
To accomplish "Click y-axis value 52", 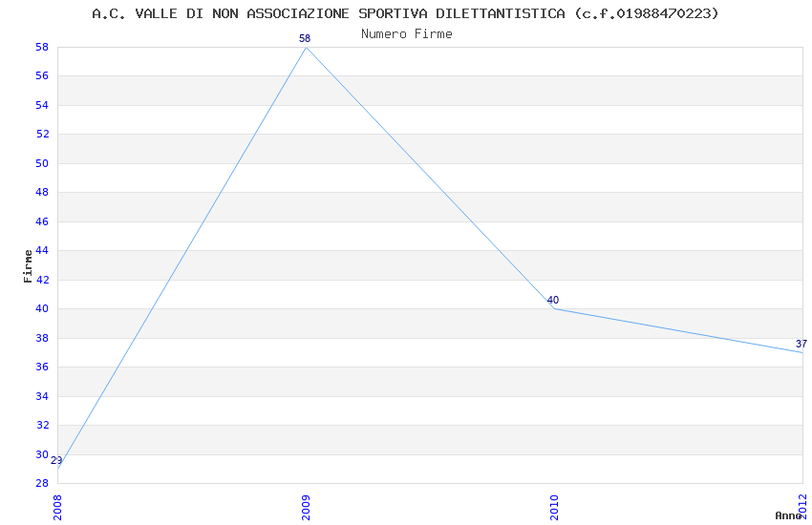I will [42, 134].
